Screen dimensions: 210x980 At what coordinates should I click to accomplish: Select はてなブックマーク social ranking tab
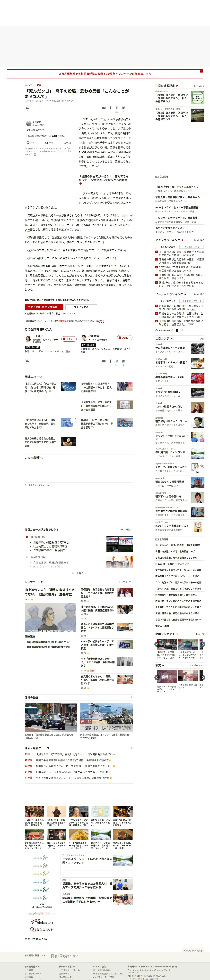192,301
